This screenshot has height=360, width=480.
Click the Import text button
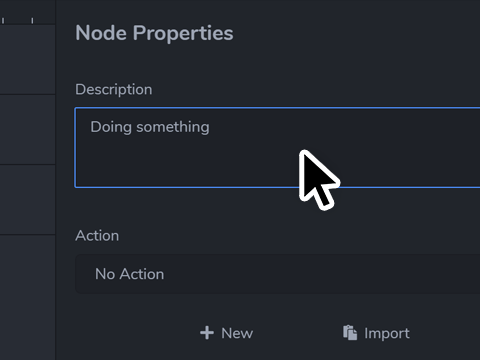pyautogui.click(x=377, y=333)
